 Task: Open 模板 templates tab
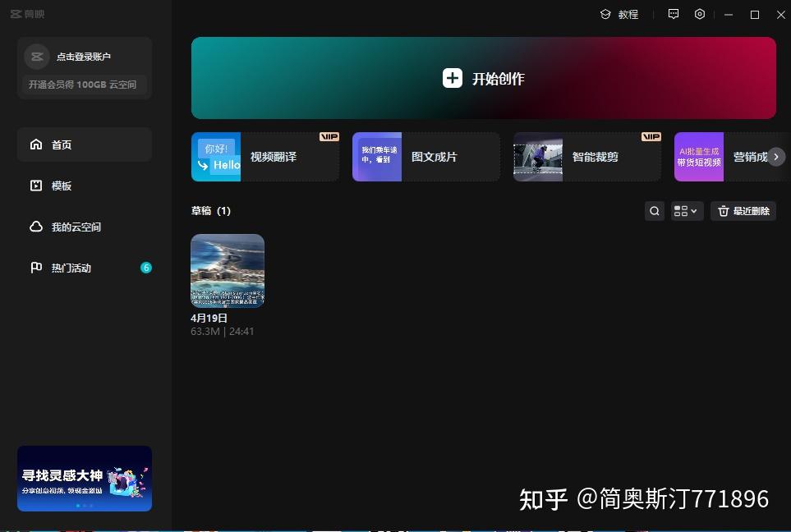85,186
